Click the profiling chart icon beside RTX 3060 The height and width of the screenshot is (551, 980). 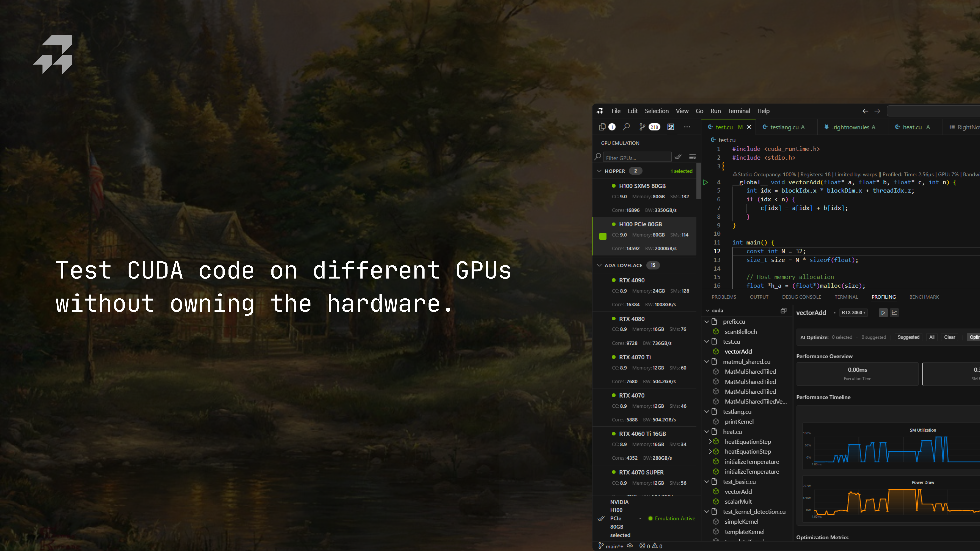tap(894, 313)
